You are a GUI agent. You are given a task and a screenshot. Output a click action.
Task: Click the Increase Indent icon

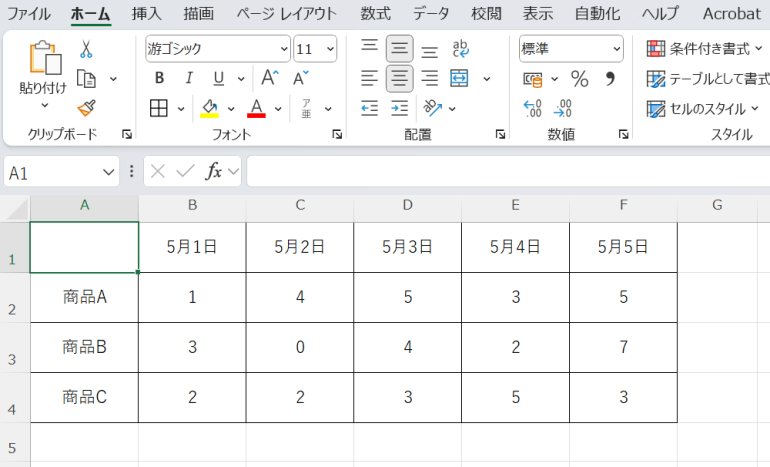click(x=400, y=108)
